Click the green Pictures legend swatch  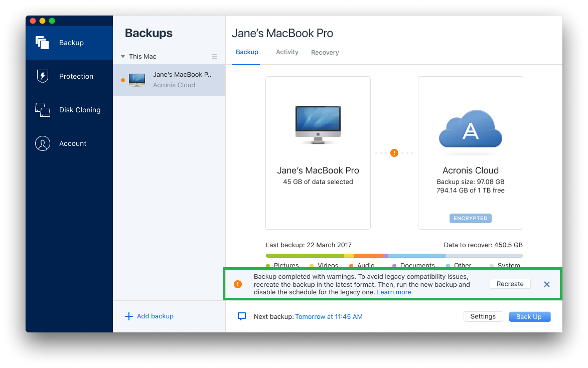coord(267,265)
